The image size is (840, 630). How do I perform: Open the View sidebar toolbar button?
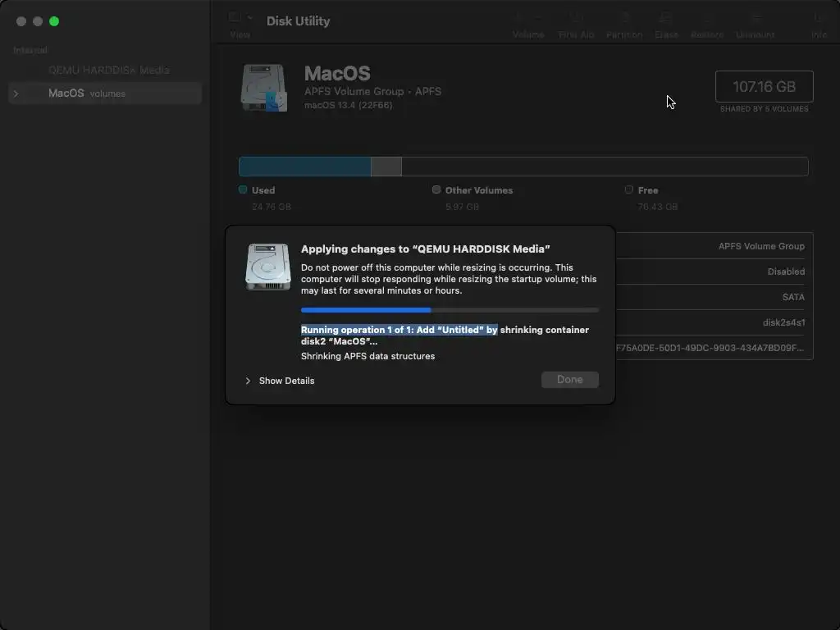point(240,24)
